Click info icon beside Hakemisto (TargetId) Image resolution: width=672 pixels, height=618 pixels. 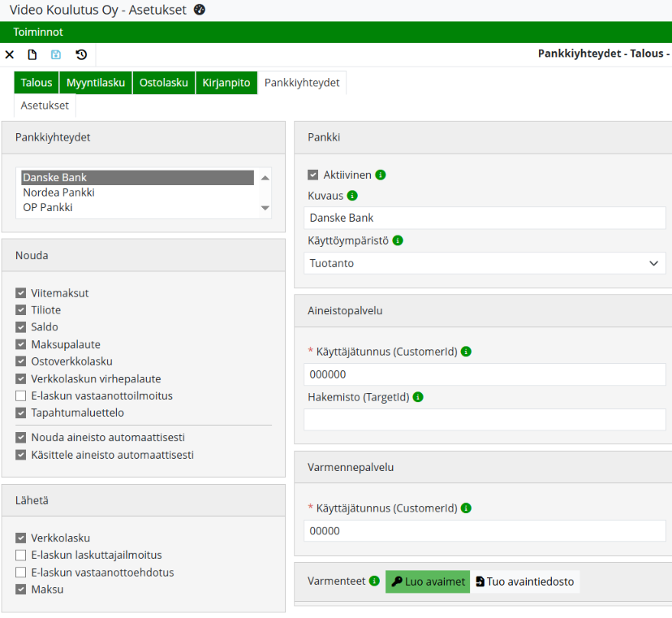click(x=418, y=397)
